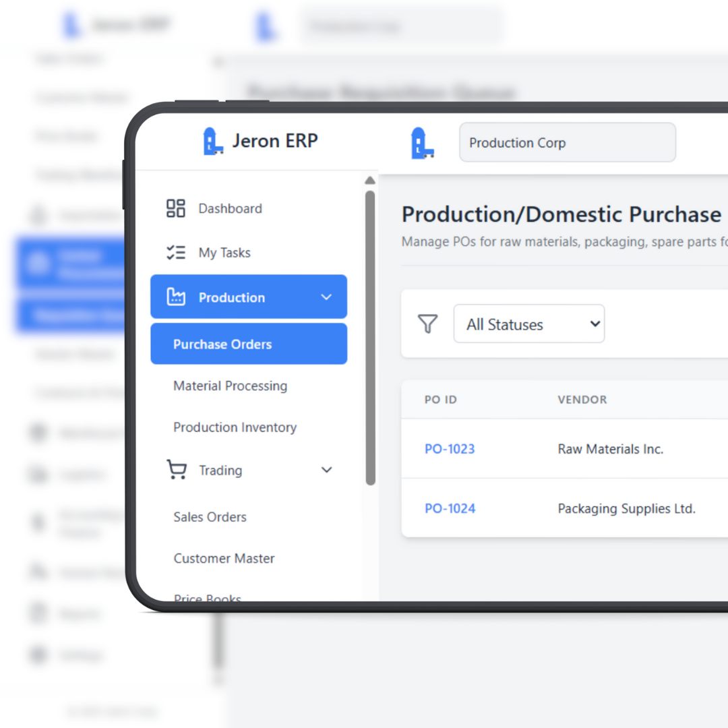Image resolution: width=728 pixels, height=728 pixels.
Task: Click the My Tasks checklist icon
Action: pos(176,253)
